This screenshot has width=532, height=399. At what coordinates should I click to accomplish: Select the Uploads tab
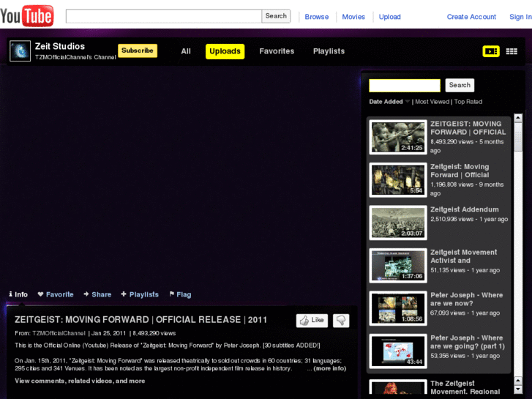(x=225, y=51)
